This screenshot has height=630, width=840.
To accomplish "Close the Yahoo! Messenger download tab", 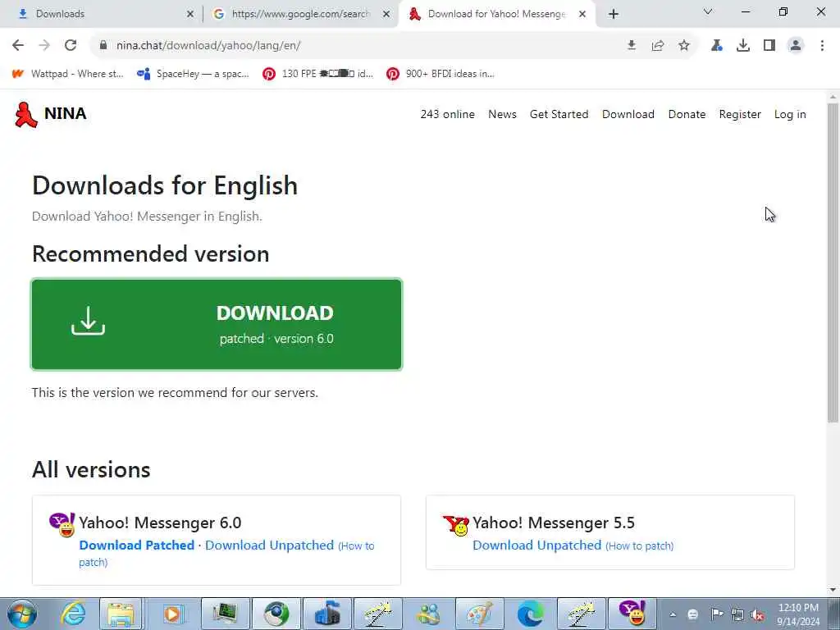I will click(582, 14).
